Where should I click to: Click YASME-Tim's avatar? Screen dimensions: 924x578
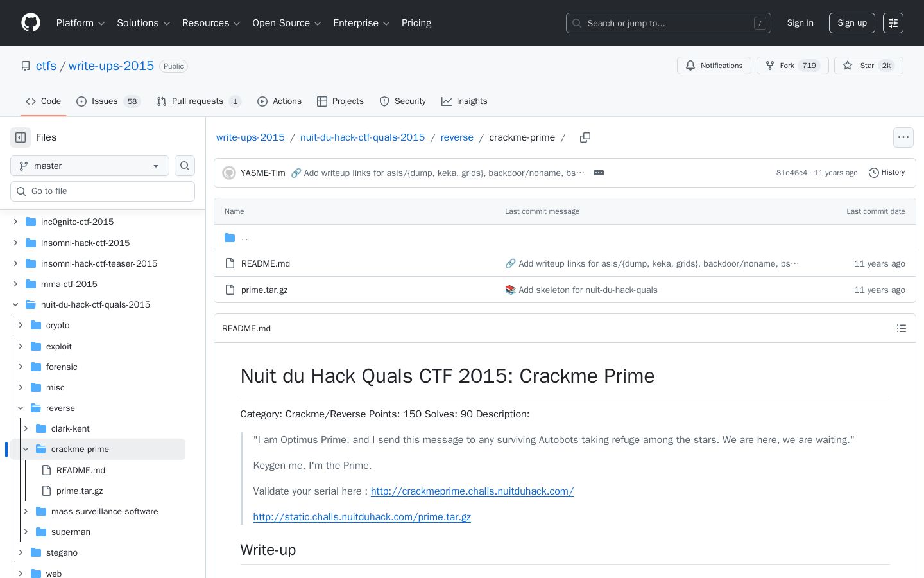229,173
